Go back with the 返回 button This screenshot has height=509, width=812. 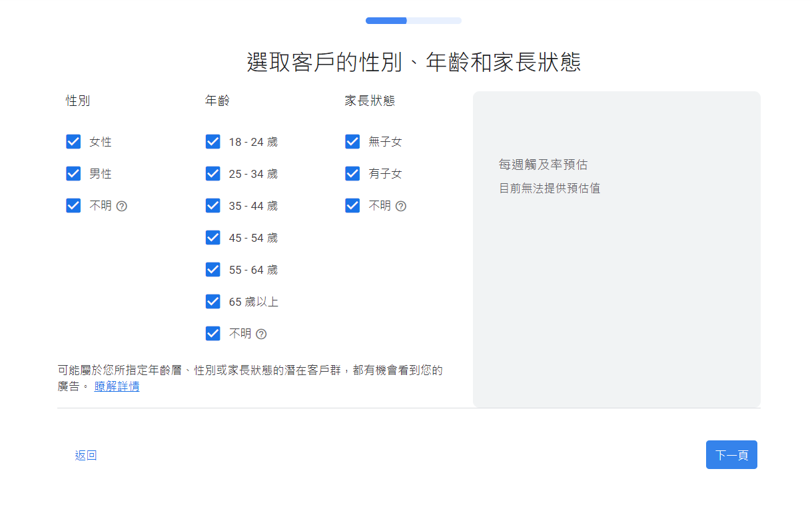(x=86, y=456)
